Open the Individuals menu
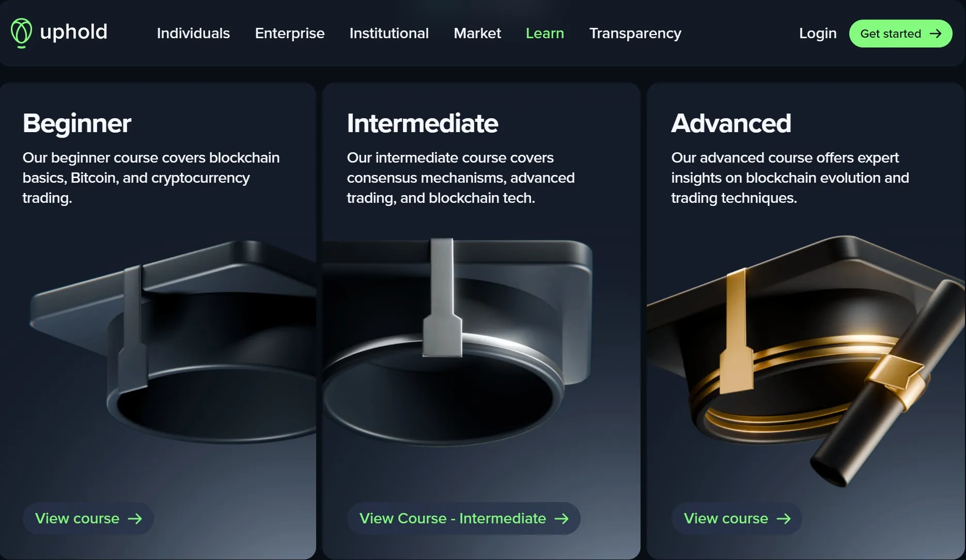966x560 pixels. (x=193, y=34)
